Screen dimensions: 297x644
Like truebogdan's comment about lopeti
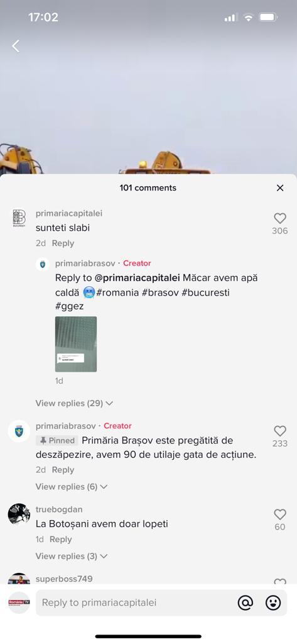(280, 514)
